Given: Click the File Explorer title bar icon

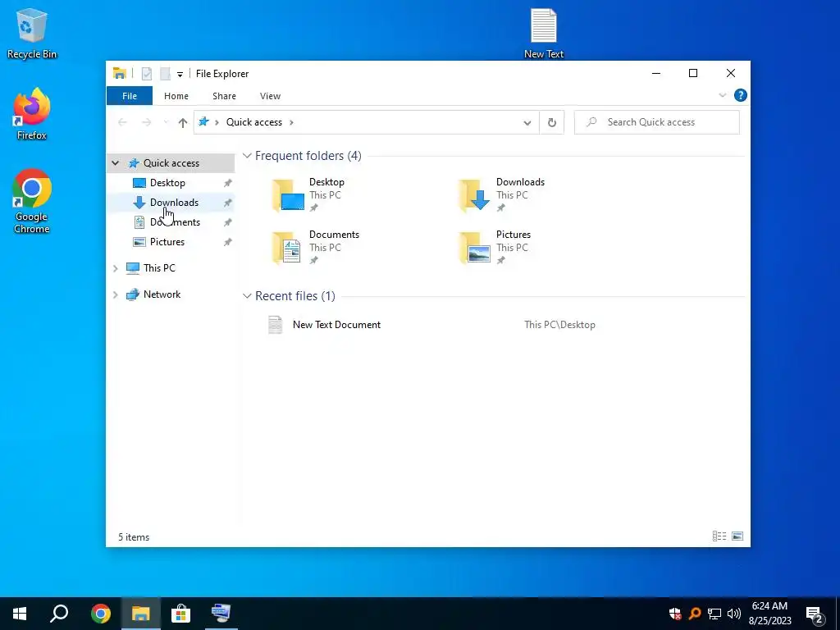Looking at the screenshot, I should [x=120, y=73].
